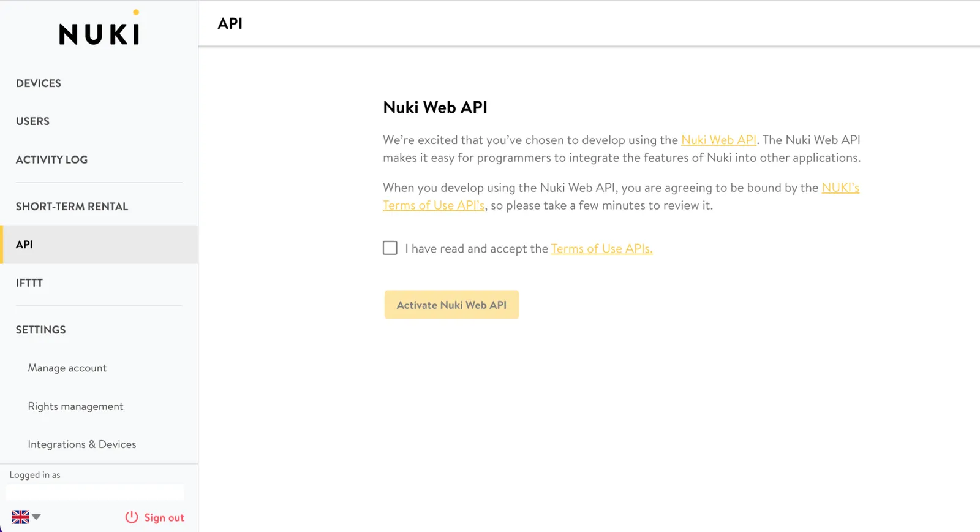Click the 'Logged in as' label
Image resolution: width=980 pixels, height=532 pixels.
click(35, 475)
